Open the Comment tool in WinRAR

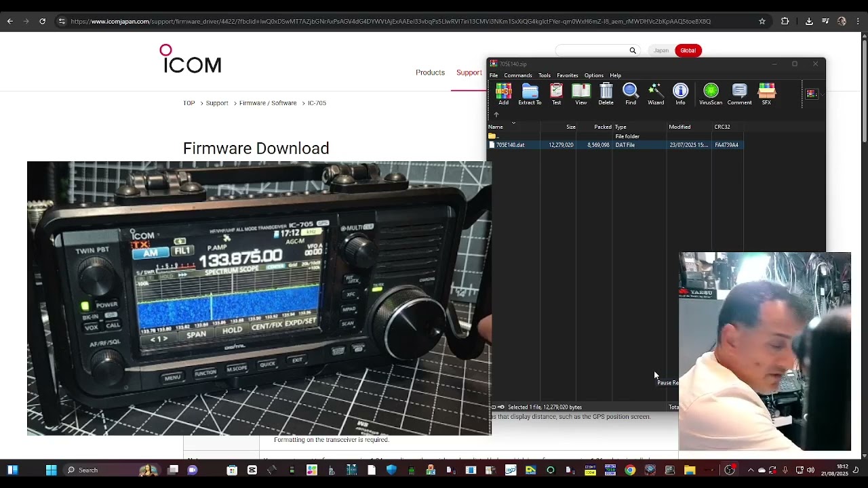[x=739, y=94]
